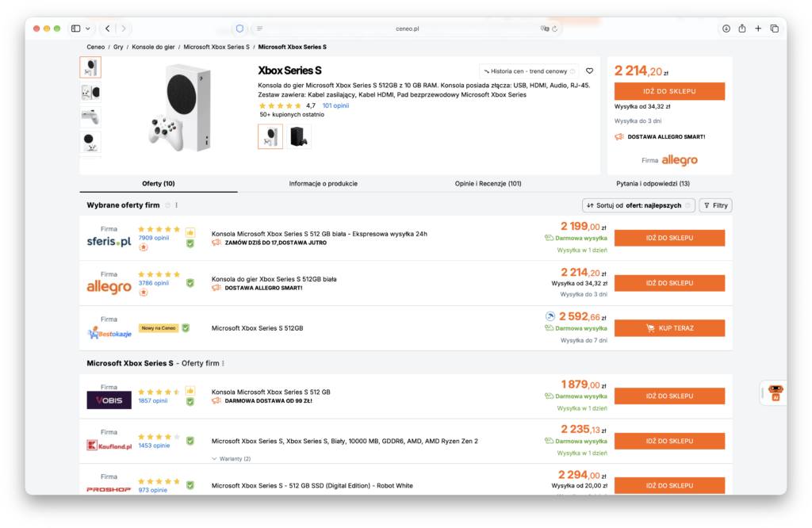Image resolution: width=812 pixels, height=528 pixels.
Task: Open the 101 opinii link
Action: pos(335,105)
